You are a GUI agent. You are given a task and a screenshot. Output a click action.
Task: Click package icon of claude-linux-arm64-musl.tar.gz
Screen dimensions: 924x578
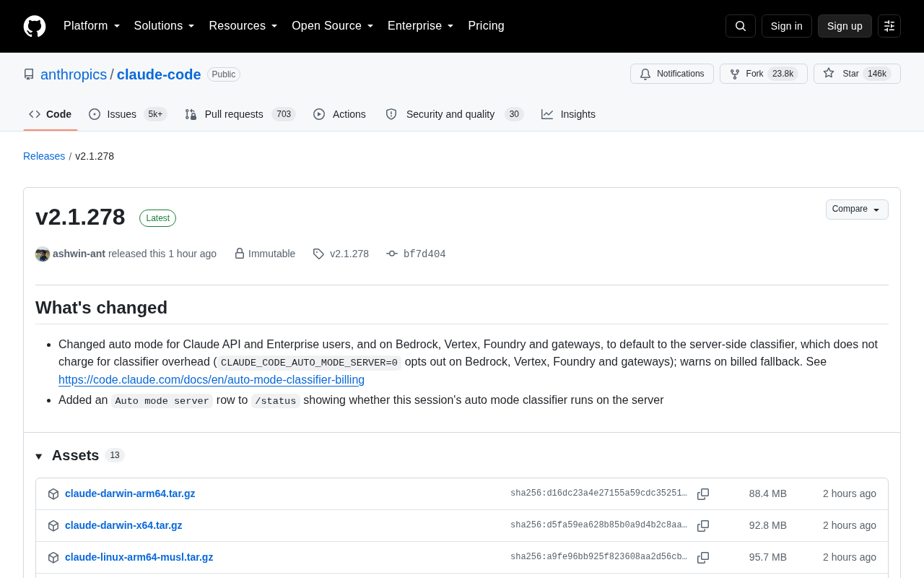[53, 558]
